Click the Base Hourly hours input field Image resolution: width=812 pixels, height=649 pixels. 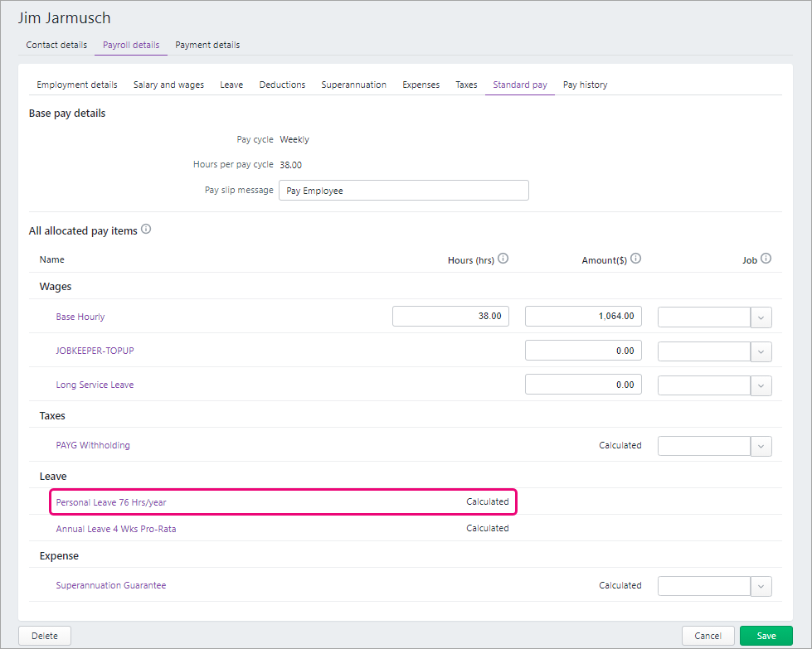pos(450,317)
